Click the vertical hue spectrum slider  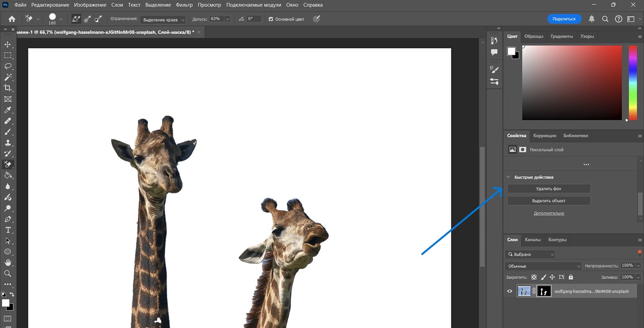point(633,82)
